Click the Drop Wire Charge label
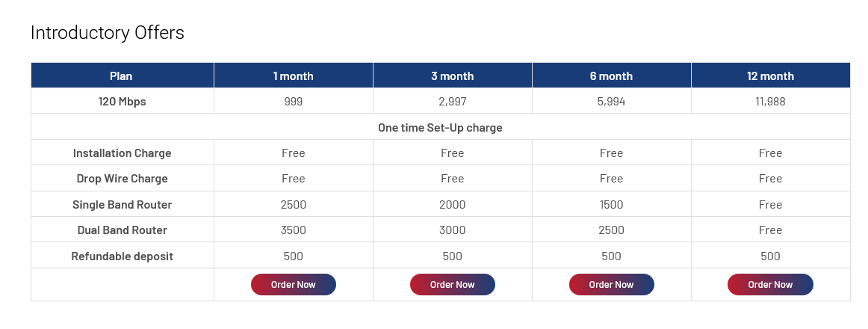 tap(122, 179)
